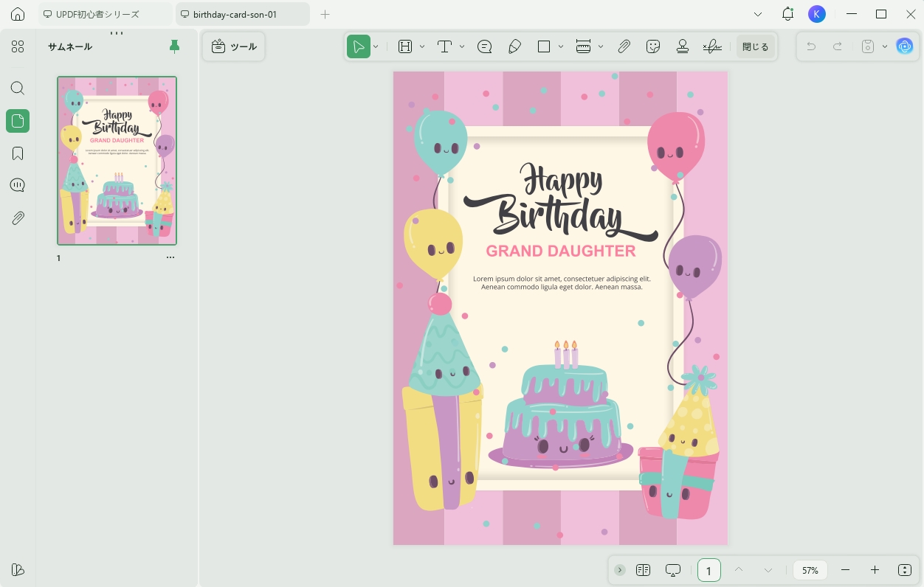
Task: Open the thumbnails grid icon in left sidebar
Action: coord(18,47)
